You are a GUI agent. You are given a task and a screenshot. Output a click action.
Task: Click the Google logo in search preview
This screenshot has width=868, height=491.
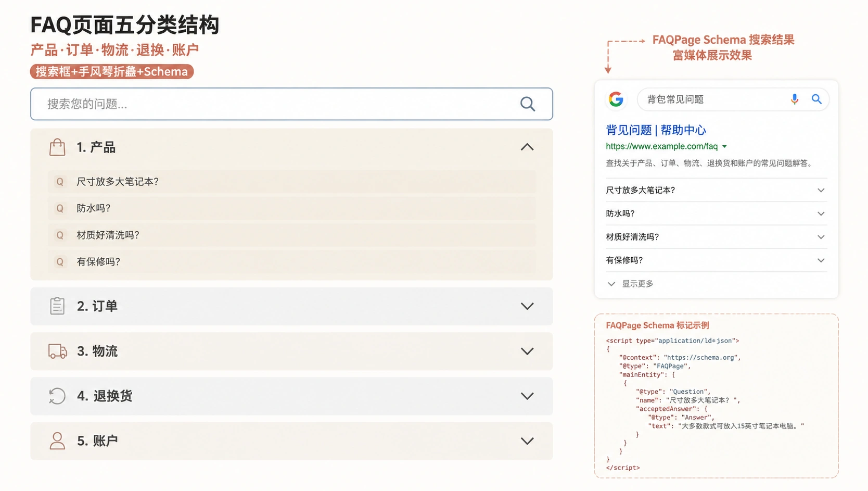click(x=616, y=99)
